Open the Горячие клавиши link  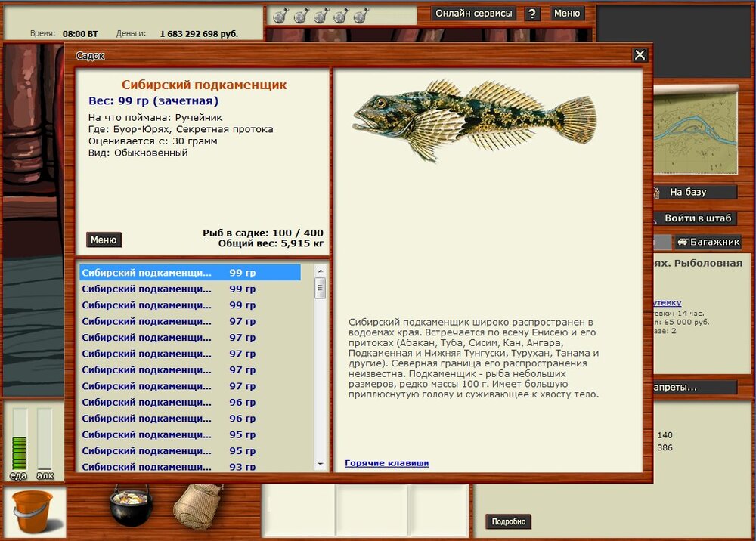click(x=386, y=463)
